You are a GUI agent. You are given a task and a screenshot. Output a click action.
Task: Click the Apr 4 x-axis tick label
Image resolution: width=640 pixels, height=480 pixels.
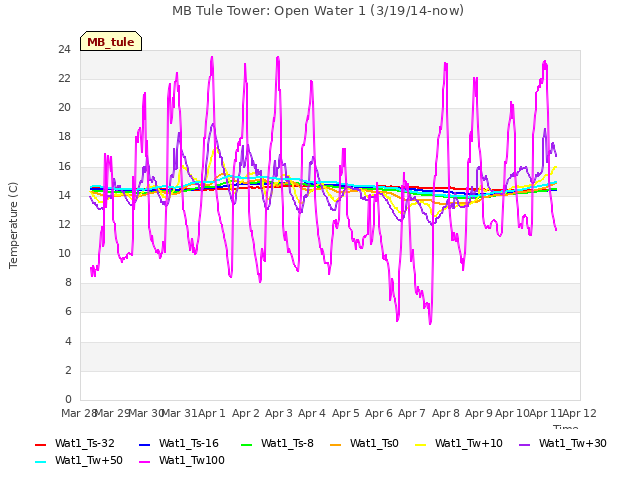(312, 413)
